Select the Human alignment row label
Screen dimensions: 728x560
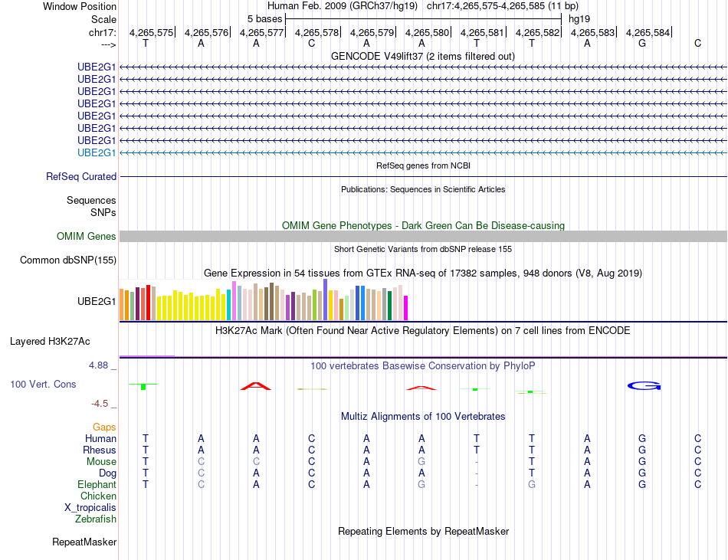[100, 438]
